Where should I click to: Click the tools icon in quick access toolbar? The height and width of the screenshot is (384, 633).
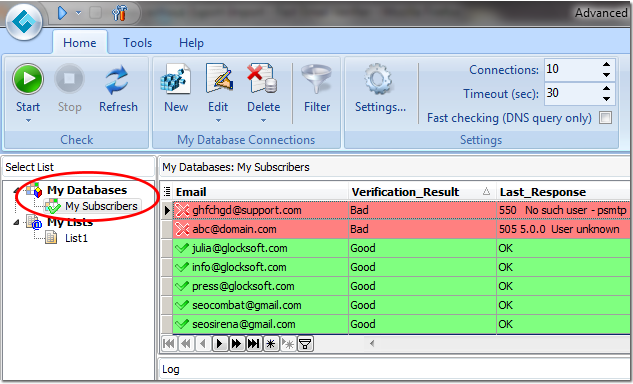(119, 13)
